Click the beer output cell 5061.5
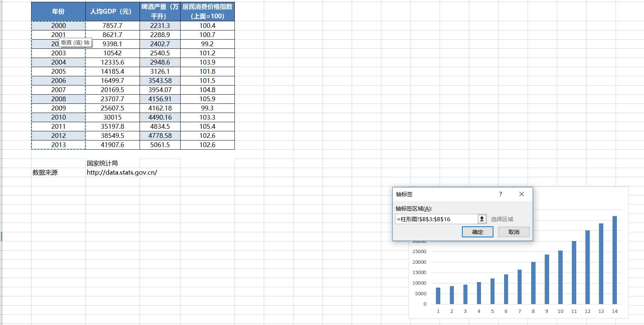Image resolution: width=644 pixels, height=325 pixels. click(x=160, y=145)
